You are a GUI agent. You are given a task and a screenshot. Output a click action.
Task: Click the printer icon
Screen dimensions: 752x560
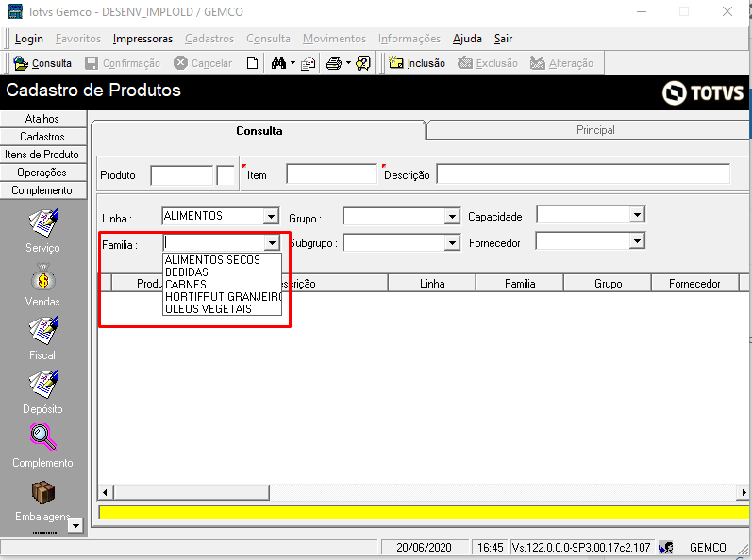click(x=334, y=63)
